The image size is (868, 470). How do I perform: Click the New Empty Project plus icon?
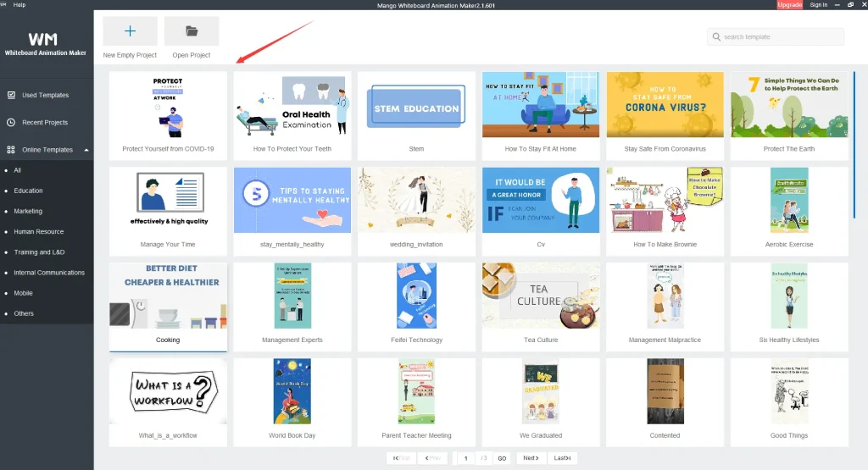point(130,31)
